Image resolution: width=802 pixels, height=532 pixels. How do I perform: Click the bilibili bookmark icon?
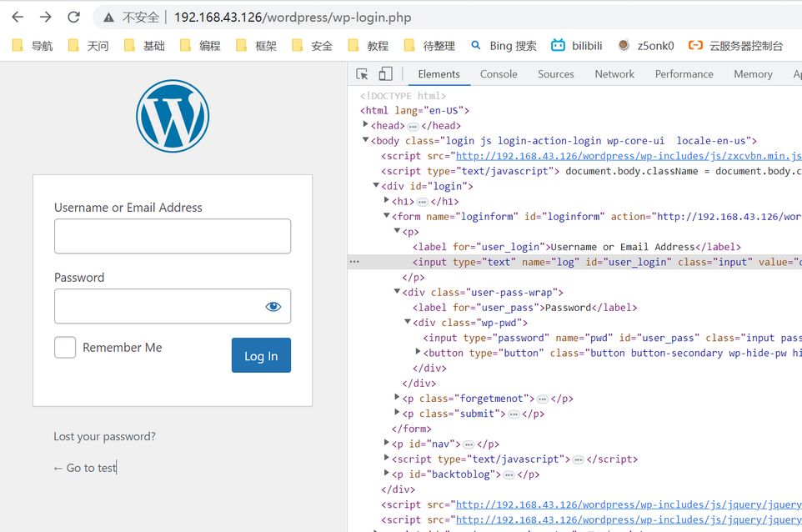pyautogui.click(x=558, y=46)
